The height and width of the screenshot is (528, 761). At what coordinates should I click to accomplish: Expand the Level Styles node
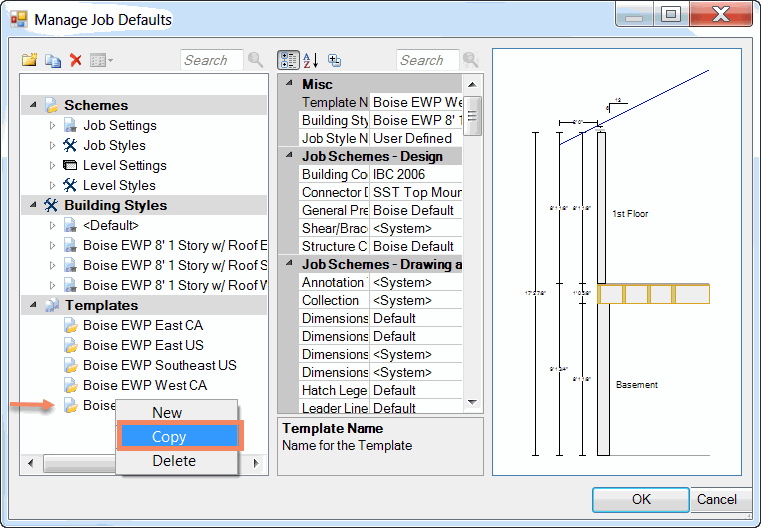point(52,185)
